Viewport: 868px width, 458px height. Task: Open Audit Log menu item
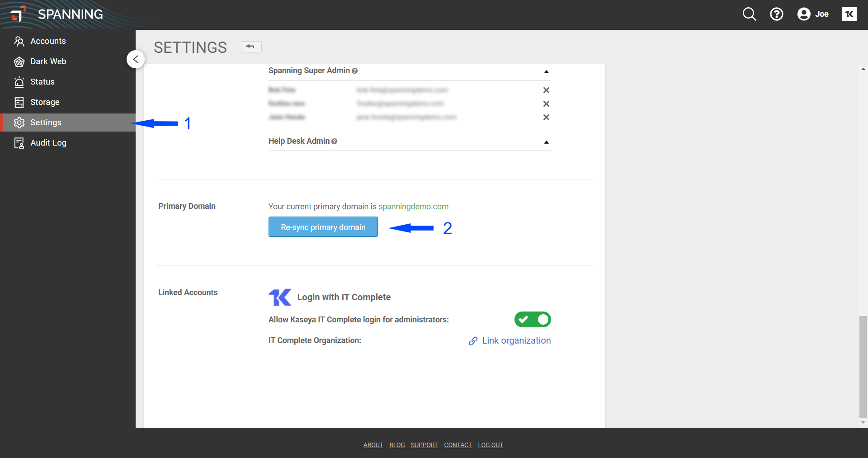point(68,143)
